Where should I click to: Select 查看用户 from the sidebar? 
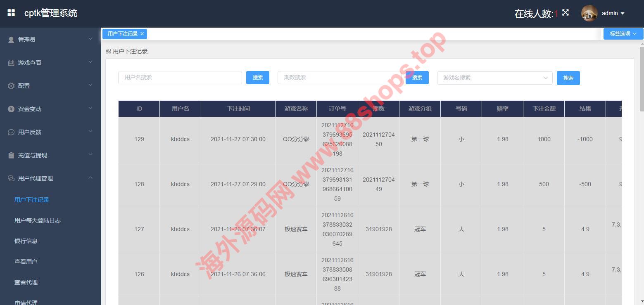pos(26,262)
